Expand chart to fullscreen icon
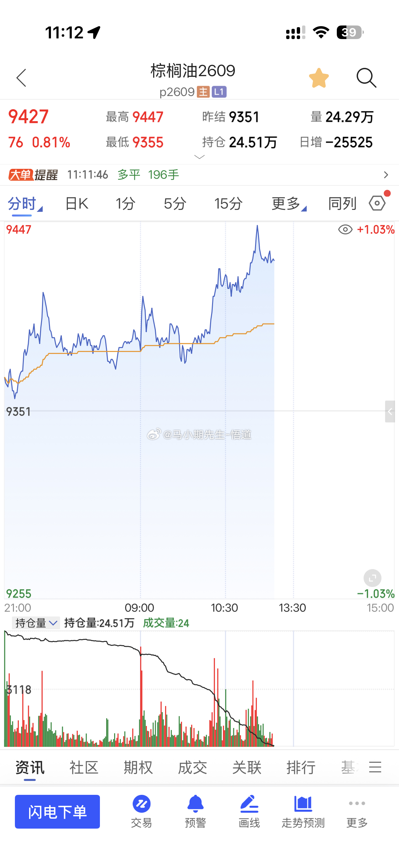Screen dimensions: 399x868 tap(373, 578)
